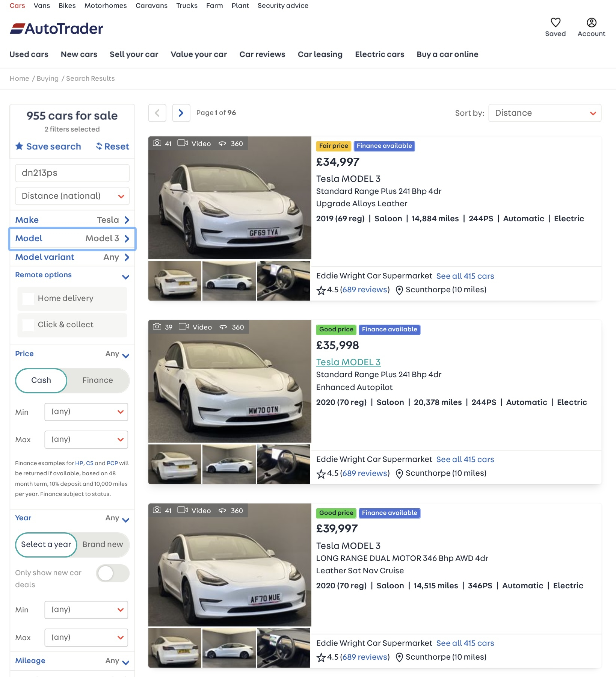Open 689 reviews link on first listing
Screen dimensions: 616x677
point(365,290)
